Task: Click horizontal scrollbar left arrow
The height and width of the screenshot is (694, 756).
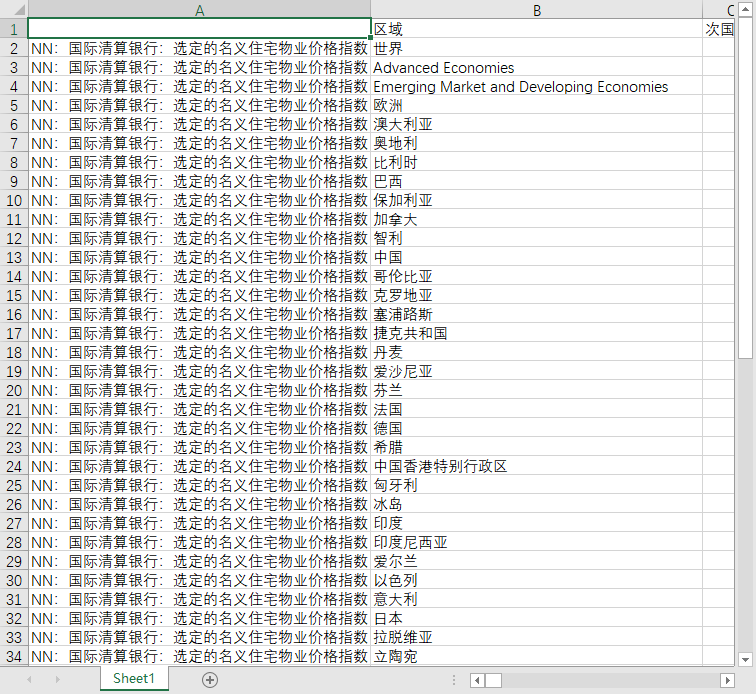Action: [477, 680]
